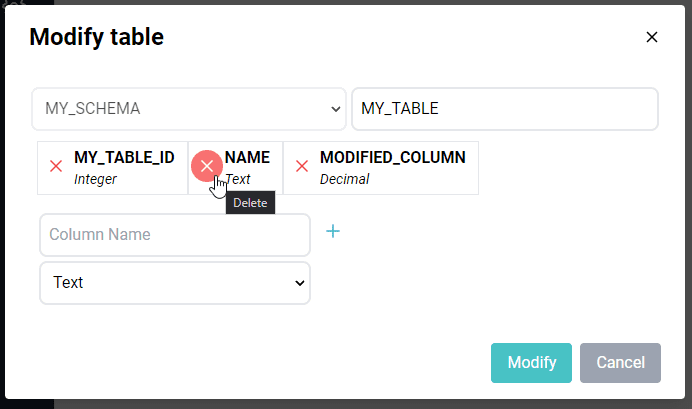Focus the MY_TABLE table name field
692x409 pixels.
[505, 109]
